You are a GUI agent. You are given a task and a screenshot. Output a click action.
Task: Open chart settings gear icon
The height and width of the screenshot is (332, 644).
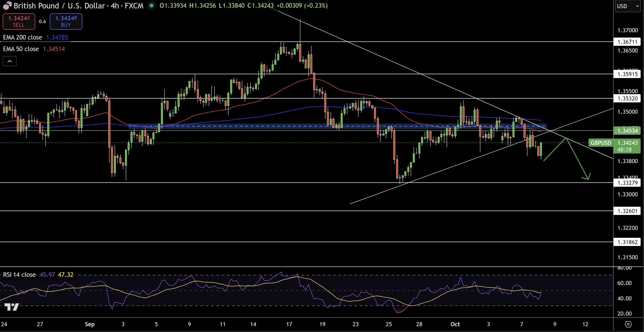(628, 324)
